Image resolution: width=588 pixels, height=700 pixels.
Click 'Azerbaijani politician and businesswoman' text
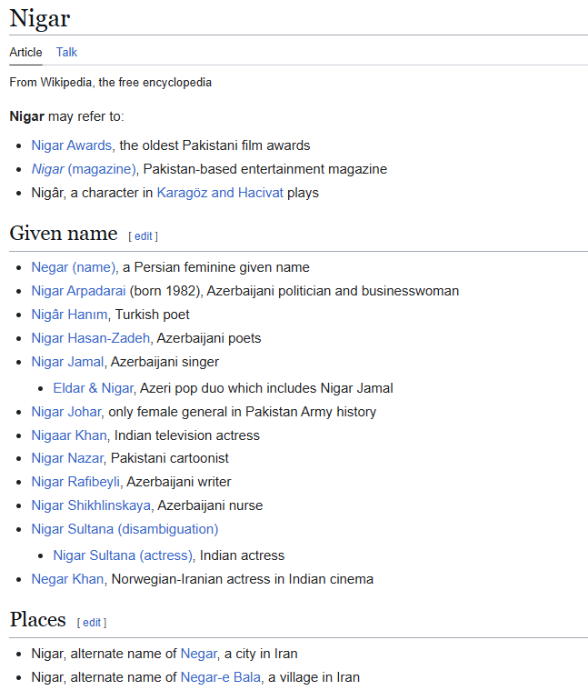(x=333, y=291)
